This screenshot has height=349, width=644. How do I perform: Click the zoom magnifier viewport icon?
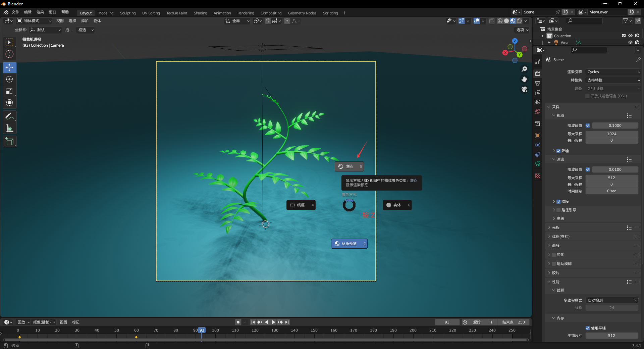point(524,69)
